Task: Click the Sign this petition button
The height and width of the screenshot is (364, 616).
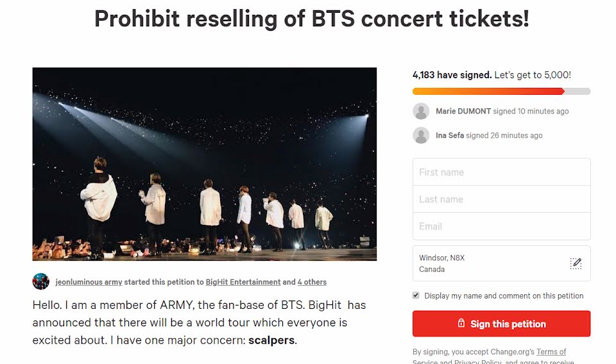Action: (x=501, y=324)
